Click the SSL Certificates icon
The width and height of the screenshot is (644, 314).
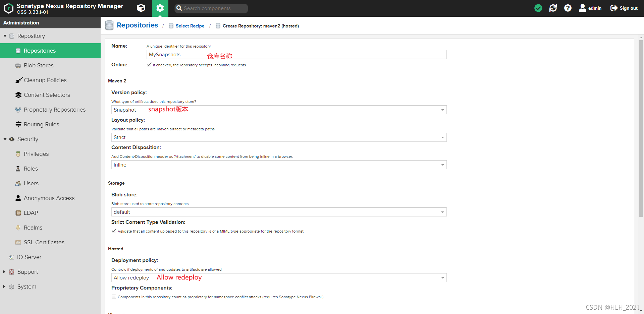[18, 242]
